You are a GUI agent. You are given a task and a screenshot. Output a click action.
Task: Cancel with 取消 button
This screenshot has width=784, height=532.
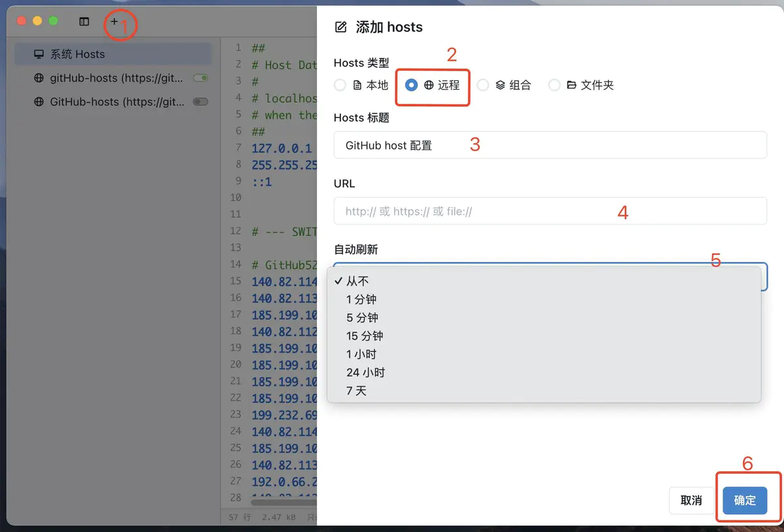tap(691, 501)
